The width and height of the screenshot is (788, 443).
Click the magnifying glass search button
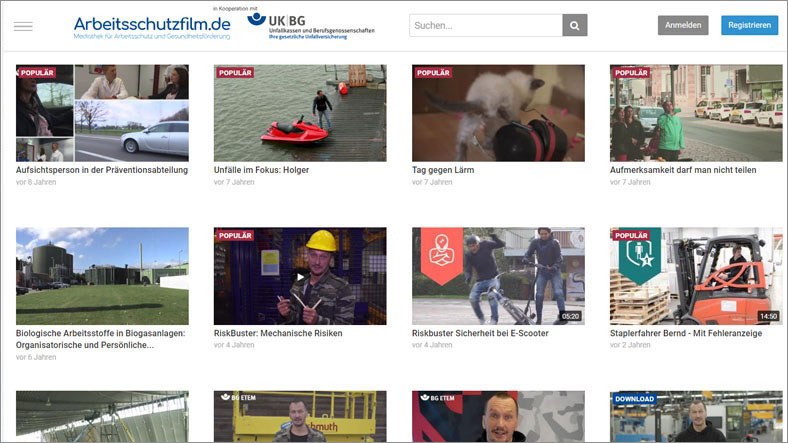pos(575,25)
